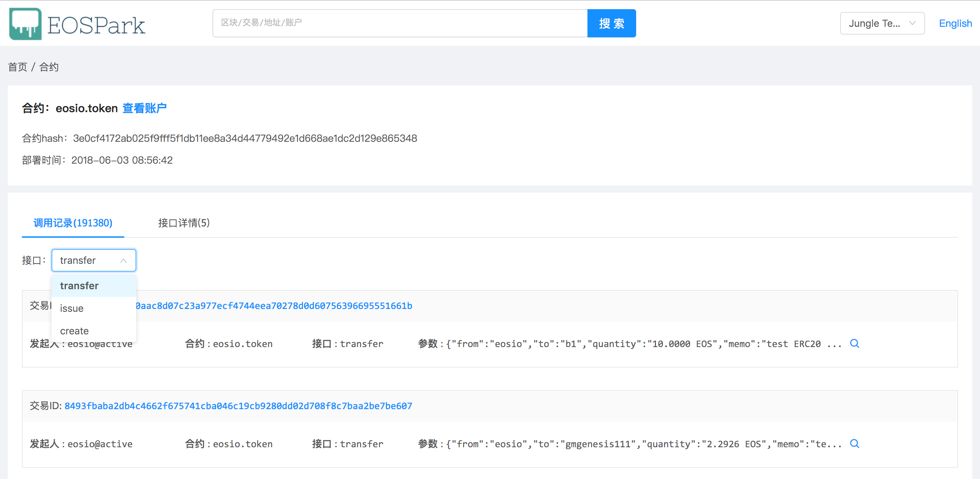
Task: Click parameters text of gmgenesis111 transfer
Action: coord(629,444)
